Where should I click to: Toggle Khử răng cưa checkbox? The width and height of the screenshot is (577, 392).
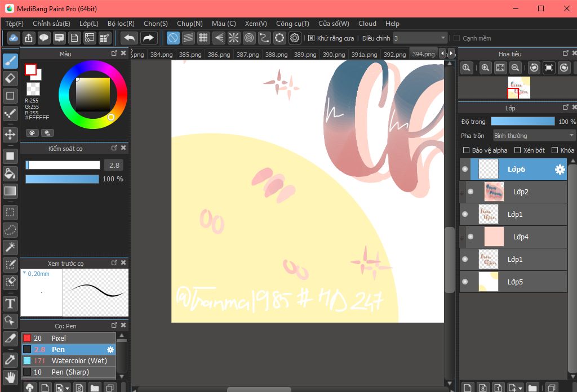coord(311,38)
